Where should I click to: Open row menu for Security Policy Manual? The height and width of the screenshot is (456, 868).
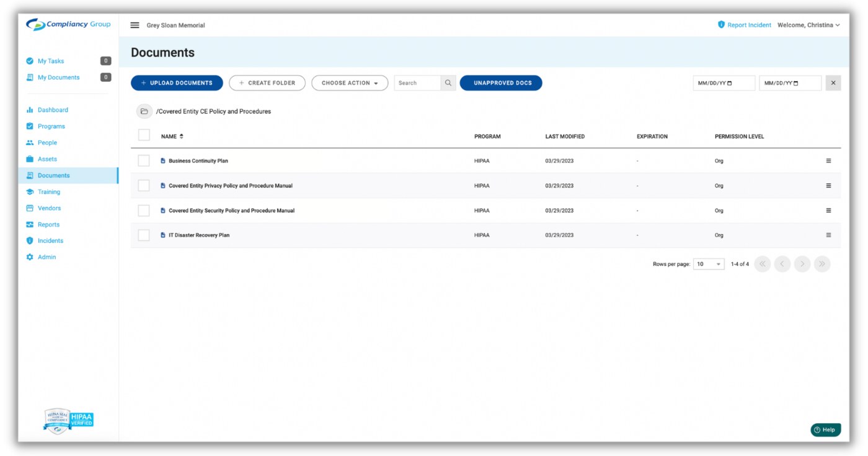coord(828,211)
